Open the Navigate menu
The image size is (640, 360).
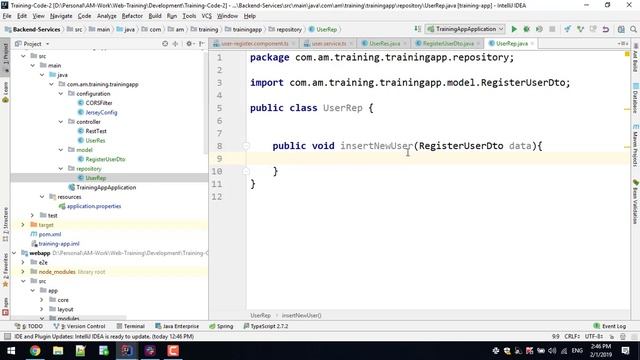(61, 16)
